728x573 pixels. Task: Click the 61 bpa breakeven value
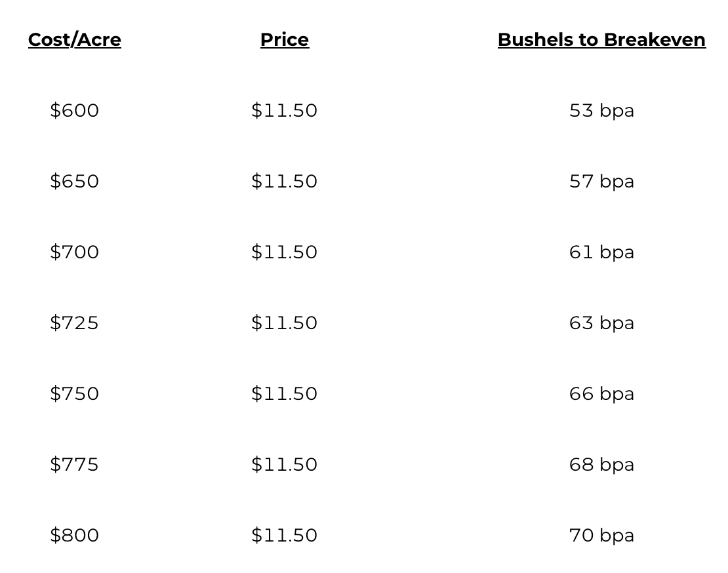pyautogui.click(x=601, y=252)
